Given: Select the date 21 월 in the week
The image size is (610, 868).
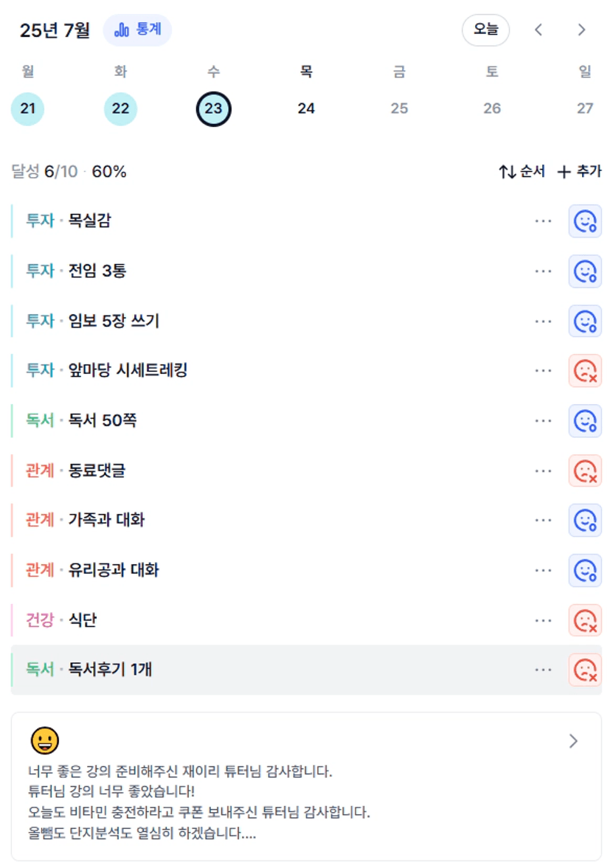Looking at the screenshot, I should [x=28, y=108].
